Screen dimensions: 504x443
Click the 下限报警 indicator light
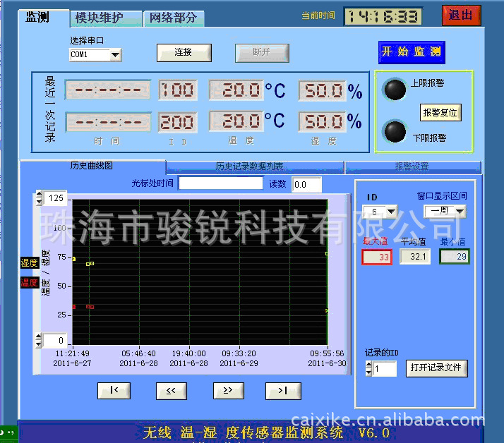395,132
